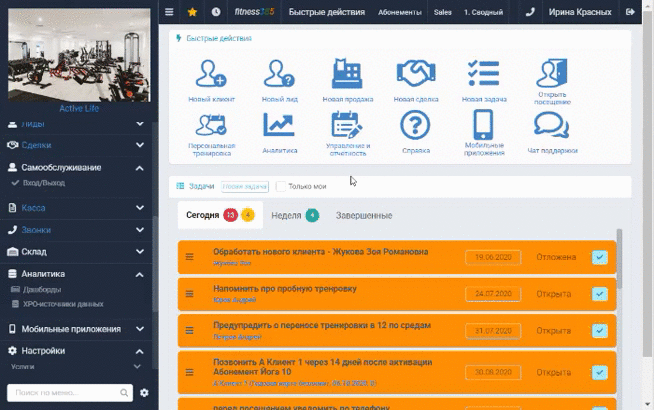Open client link Жукова Зоя
The height and width of the screenshot is (410, 654).
pos(232,263)
